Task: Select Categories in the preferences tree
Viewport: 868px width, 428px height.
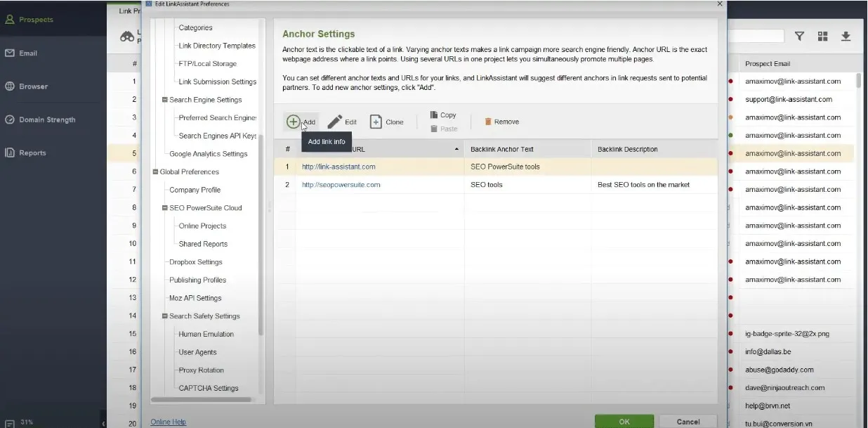Action: click(195, 27)
